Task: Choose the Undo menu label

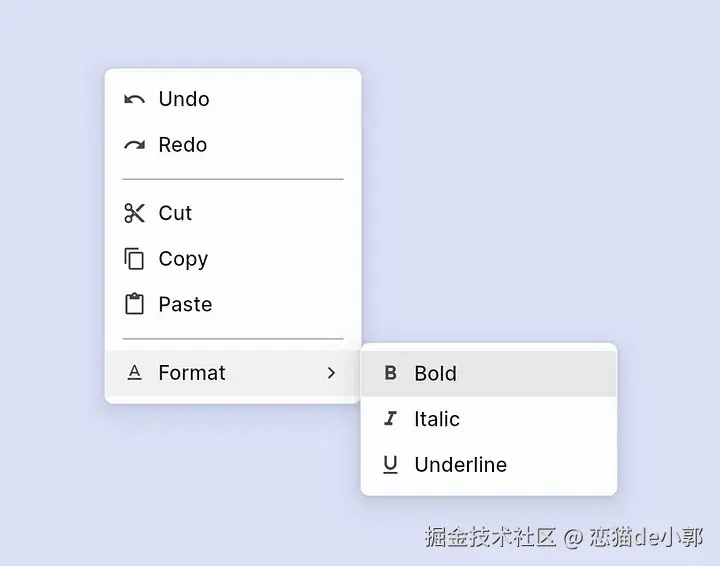Action: click(184, 99)
